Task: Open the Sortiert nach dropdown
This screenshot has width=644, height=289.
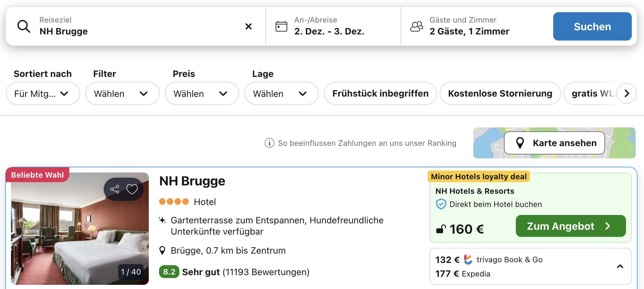Action: pos(43,93)
